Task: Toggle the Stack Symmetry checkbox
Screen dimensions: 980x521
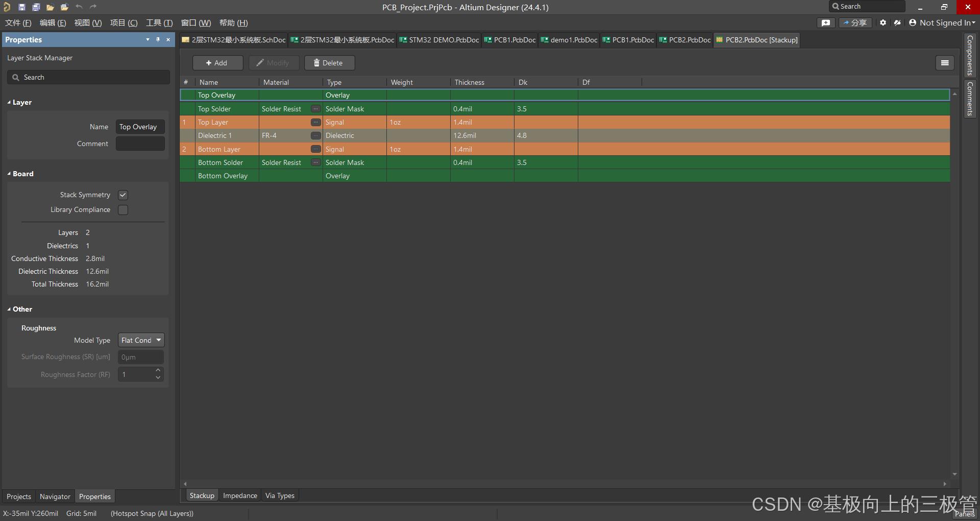Action: click(x=123, y=195)
